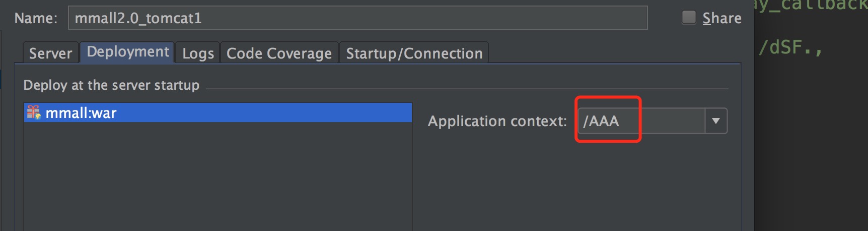Toggle the Share checkbox
This screenshot has width=868, height=231.
tap(688, 18)
